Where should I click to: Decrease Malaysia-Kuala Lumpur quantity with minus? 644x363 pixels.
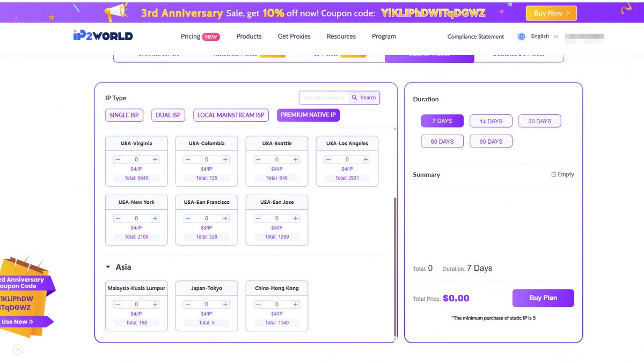click(x=118, y=305)
